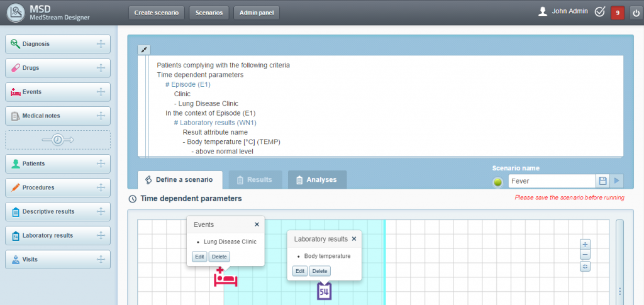Collapse the criteria summary panel
Screen dimensions: 644x305
tap(143, 50)
